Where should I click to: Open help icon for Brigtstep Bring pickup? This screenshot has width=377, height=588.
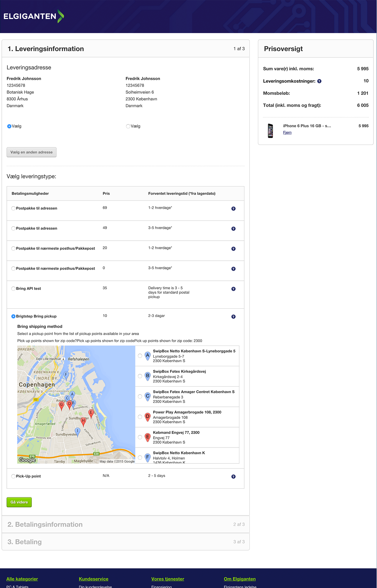click(233, 317)
